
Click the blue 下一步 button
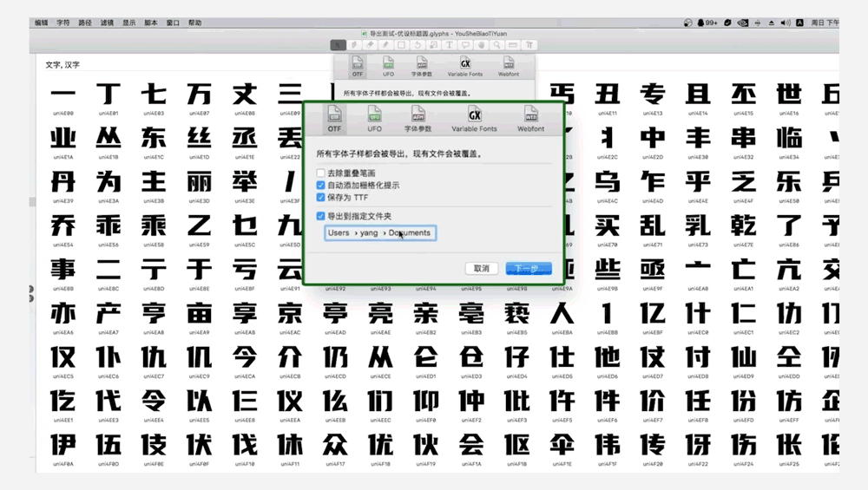[529, 269]
